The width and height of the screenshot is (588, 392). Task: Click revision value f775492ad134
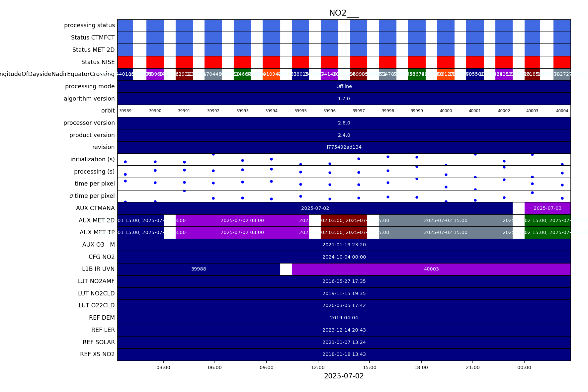click(x=344, y=147)
